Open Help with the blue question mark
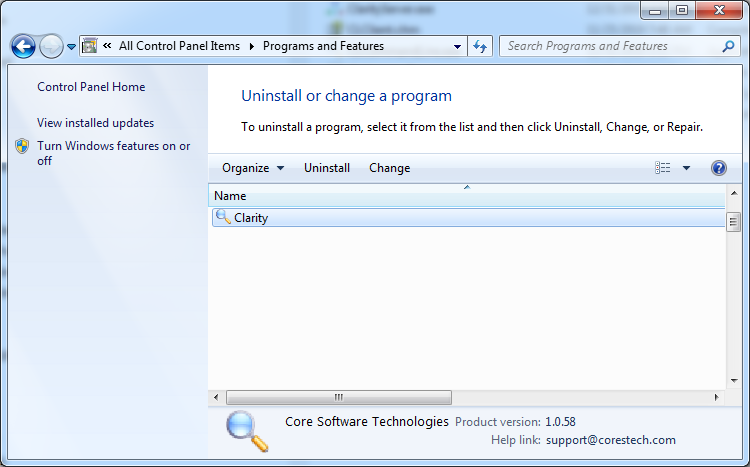750x467 pixels. (718, 168)
